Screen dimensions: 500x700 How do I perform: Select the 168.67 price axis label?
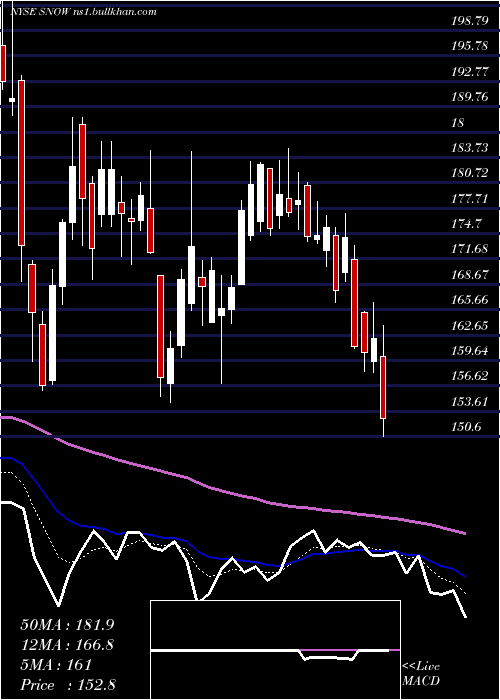tap(470, 275)
